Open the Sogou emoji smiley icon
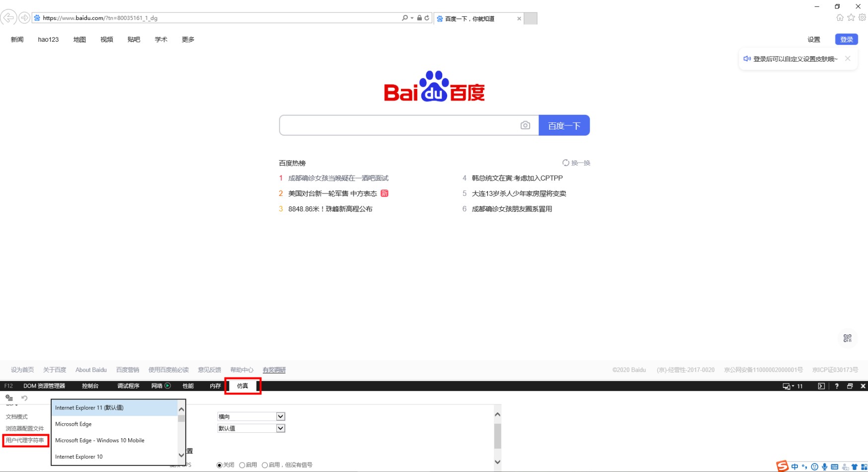 pyautogui.click(x=814, y=467)
